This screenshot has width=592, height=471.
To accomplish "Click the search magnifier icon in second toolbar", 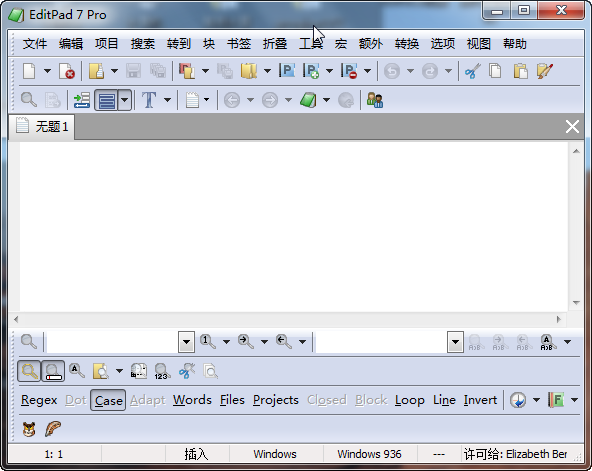I will (29, 100).
